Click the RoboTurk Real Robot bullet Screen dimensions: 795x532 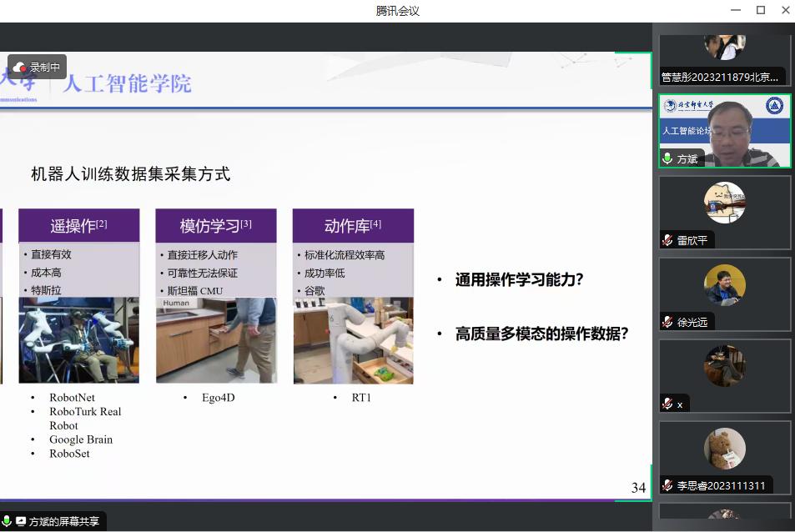(x=85, y=419)
